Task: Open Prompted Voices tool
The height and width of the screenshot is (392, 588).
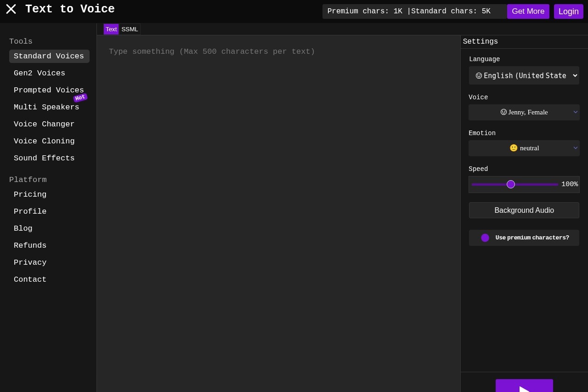Action: click(49, 90)
